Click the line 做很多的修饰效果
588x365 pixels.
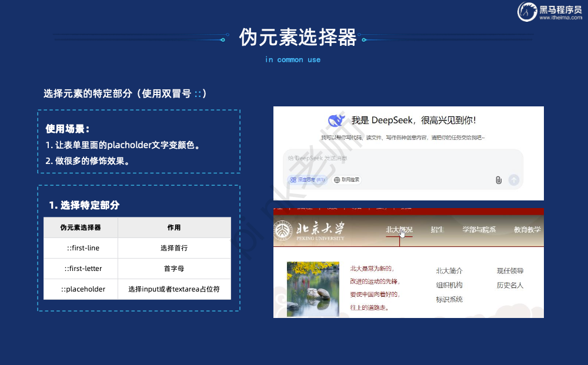pyautogui.click(x=88, y=161)
